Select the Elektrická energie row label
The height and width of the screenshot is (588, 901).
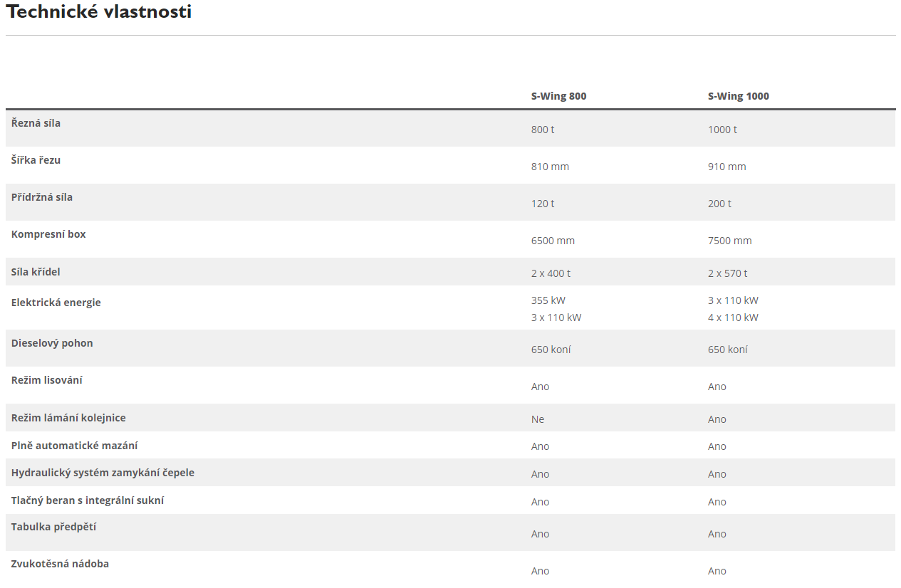(56, 303)
